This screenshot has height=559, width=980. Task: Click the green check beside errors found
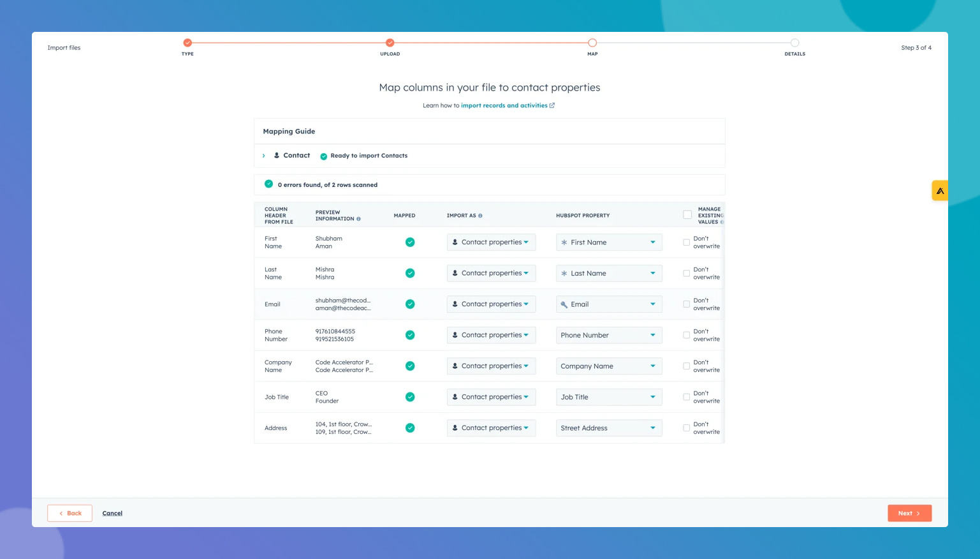point(268,184)
